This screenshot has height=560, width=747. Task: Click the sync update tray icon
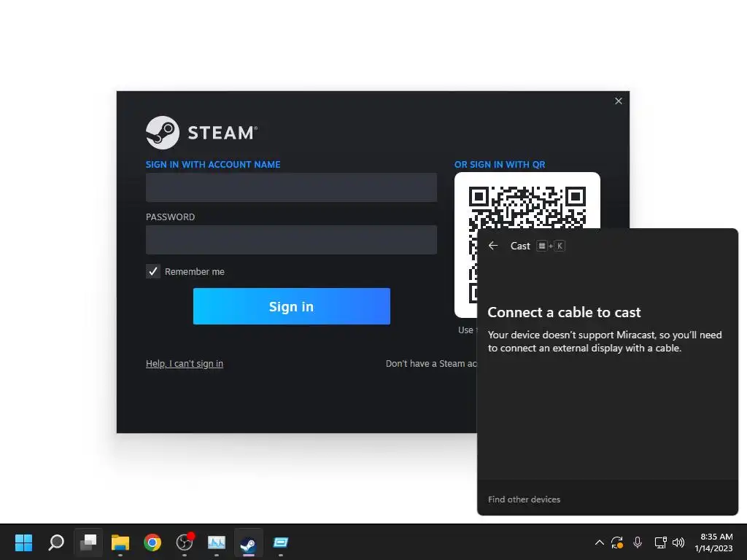pos(617,542)
